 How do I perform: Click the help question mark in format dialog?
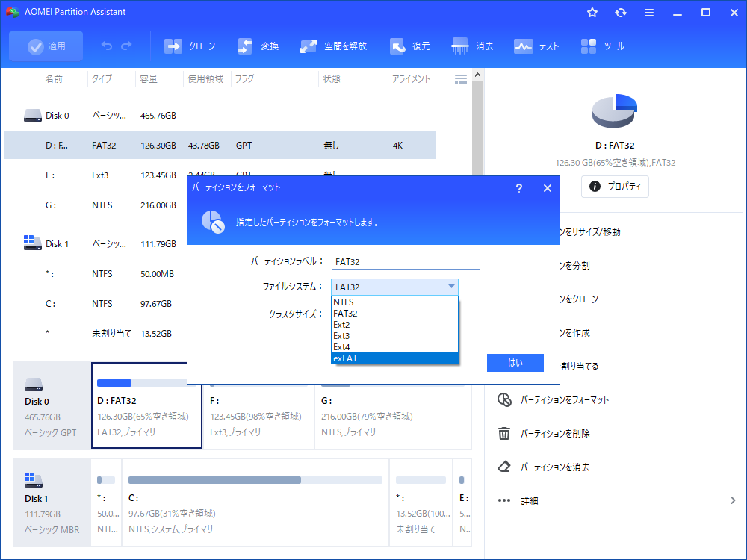pyautogui.click(x=519, y=188)
